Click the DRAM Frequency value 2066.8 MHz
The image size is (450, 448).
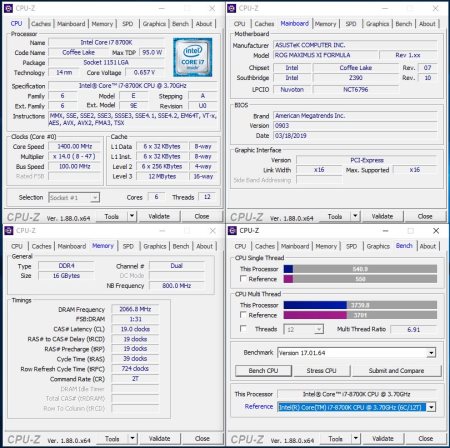click(135, 309)
